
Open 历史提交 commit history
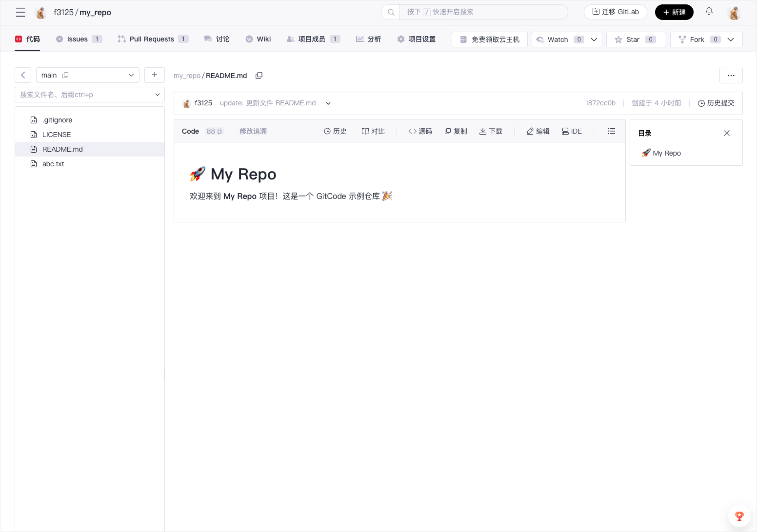tap(716, 103)
